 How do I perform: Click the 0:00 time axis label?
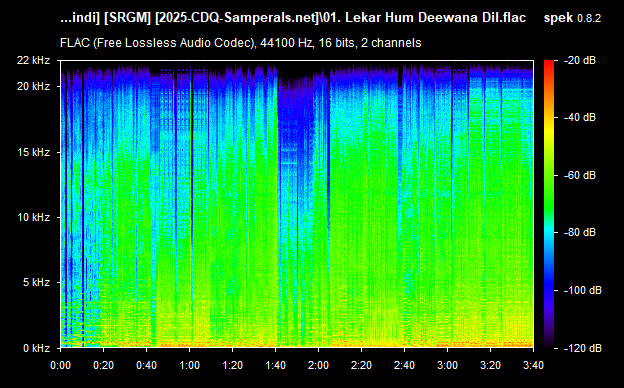coord(60,365)
